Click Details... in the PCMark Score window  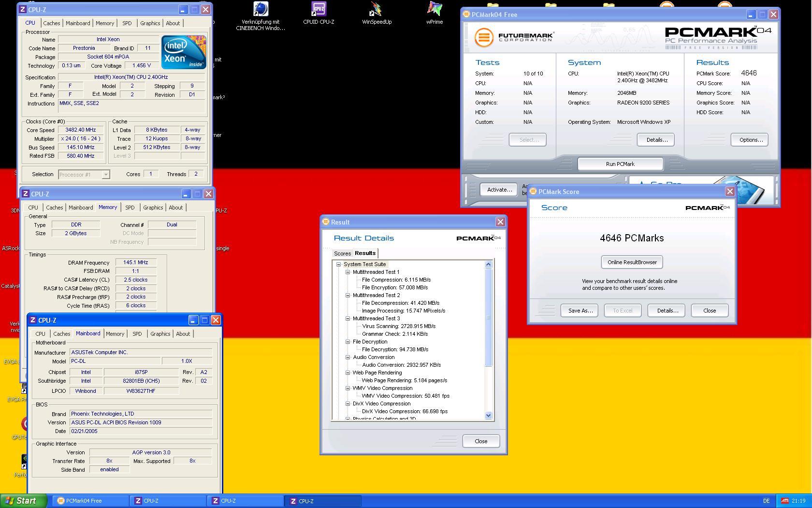[667, 311]
